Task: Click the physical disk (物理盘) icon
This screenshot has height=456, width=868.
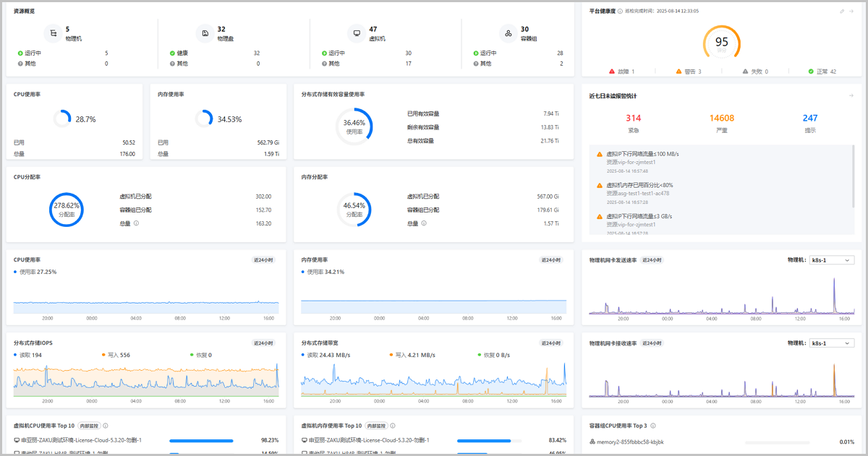Action: (x=205, y=33)
